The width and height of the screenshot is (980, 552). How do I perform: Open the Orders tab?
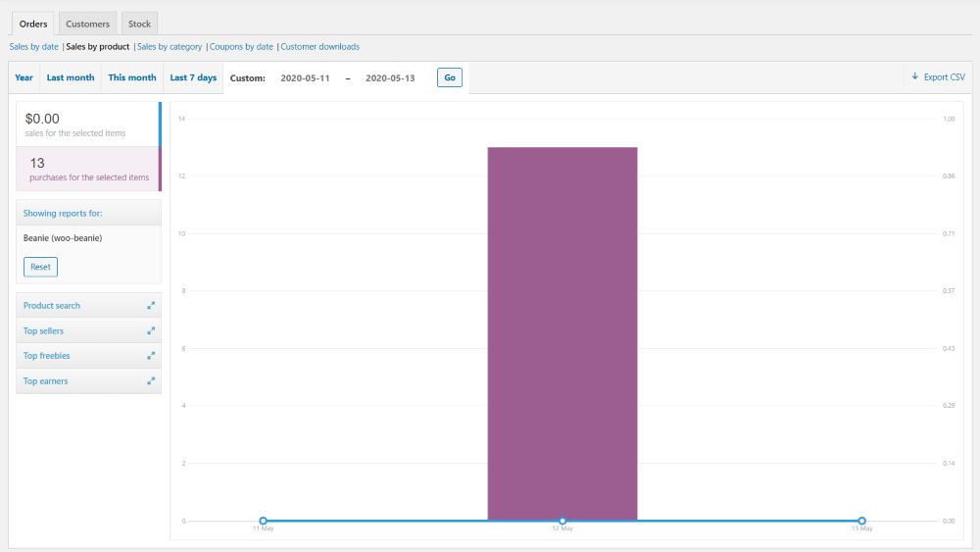pyautogui.click(x=33, y=24)
